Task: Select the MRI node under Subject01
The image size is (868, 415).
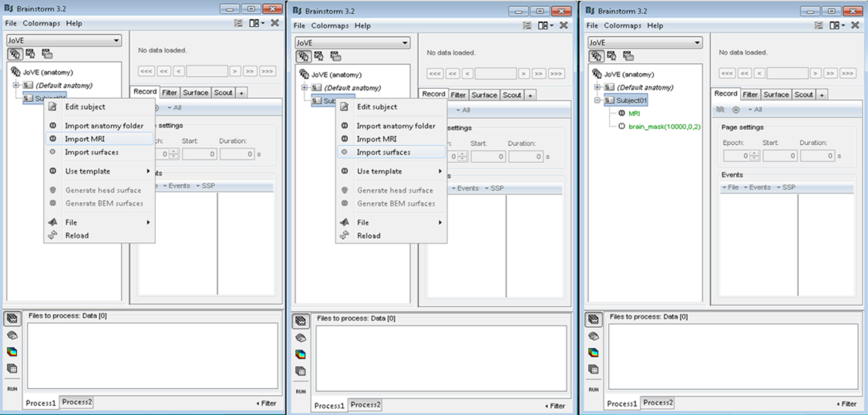Action: point(634,114)
